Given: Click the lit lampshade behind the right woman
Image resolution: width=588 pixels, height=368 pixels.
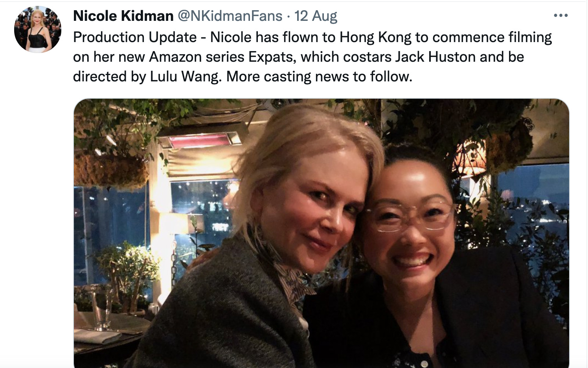Looking at the screenshot, I should [470, 159].
